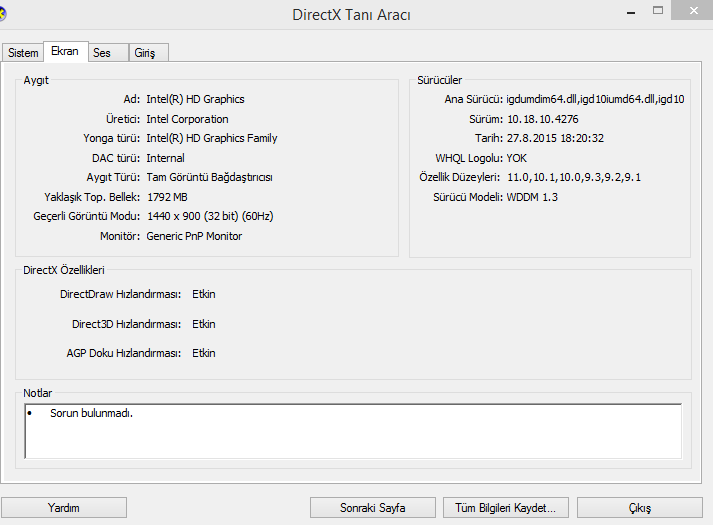Screen dimensions: 713x525
Task: Select the 'Sorun bulunmadı.' note text
Action: 91,413
